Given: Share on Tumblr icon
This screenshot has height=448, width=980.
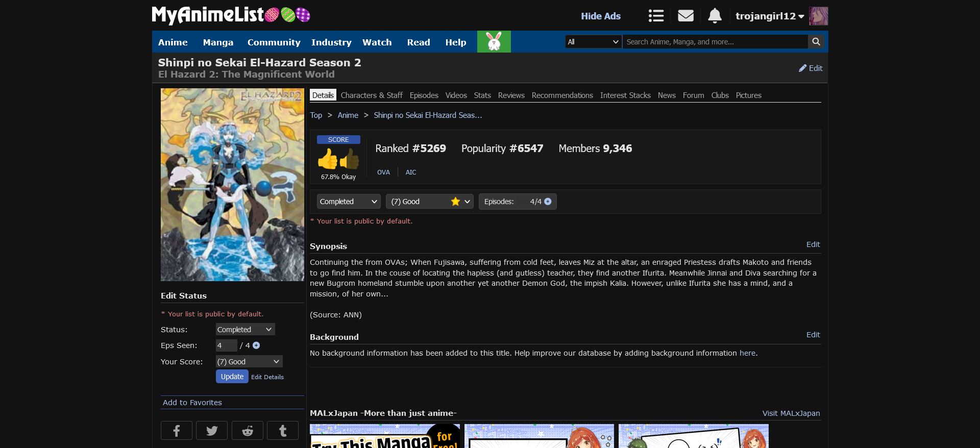Looking at the screenshot, I should [283, 431].
